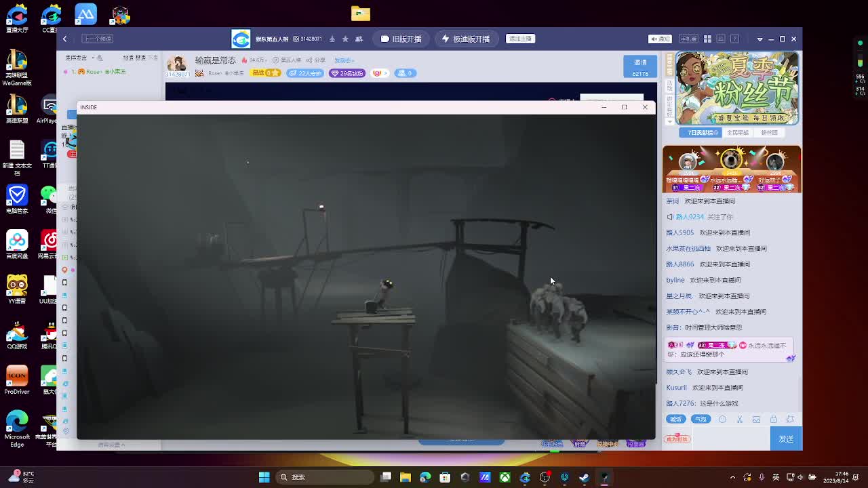Open the Xbox app on the taskbar
868x488 pixels.
(505, 477)
